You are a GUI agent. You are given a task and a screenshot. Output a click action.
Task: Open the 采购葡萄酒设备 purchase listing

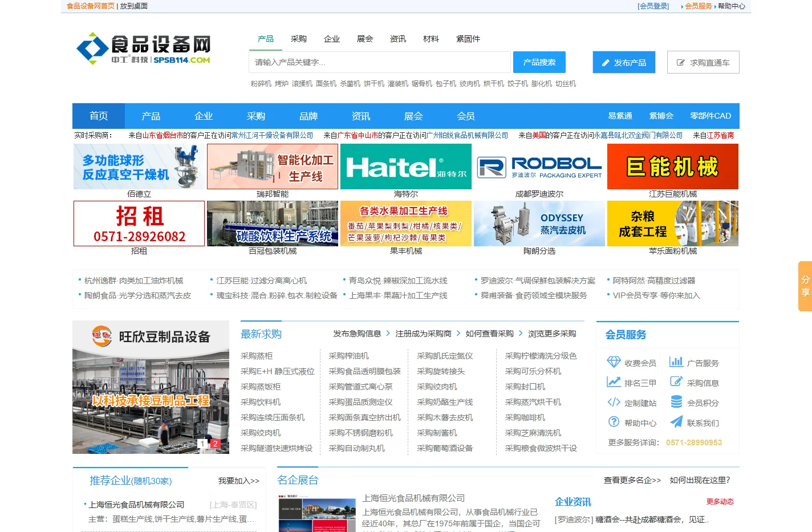click(x=445, y=448)
